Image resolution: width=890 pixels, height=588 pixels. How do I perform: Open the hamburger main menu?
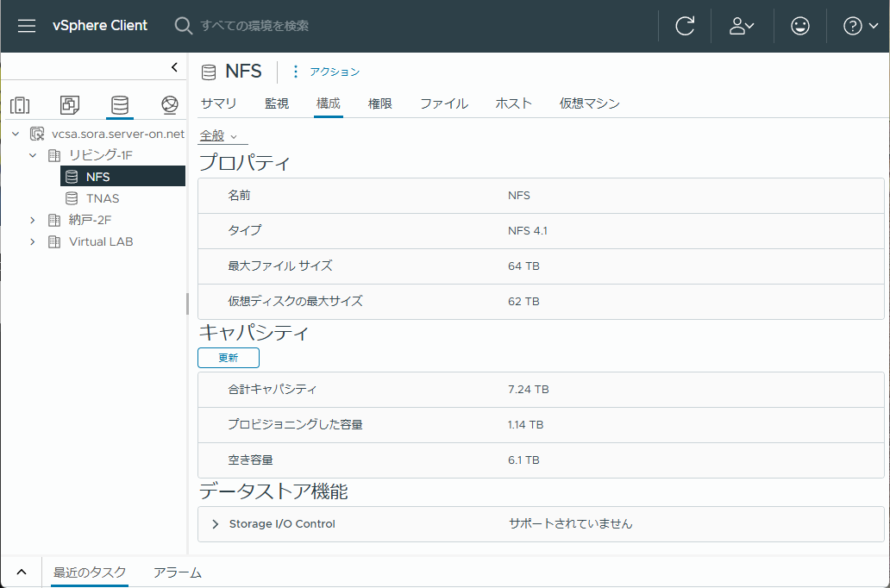pos(27,26)
